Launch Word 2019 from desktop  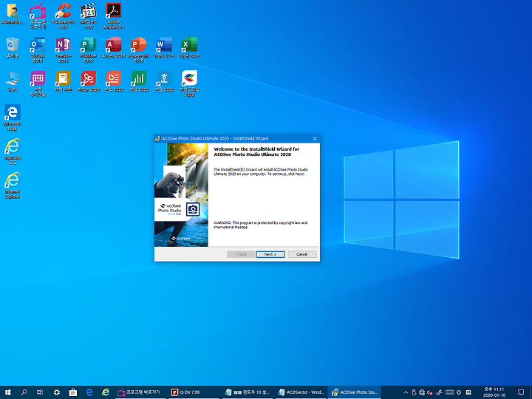(164, 47)
